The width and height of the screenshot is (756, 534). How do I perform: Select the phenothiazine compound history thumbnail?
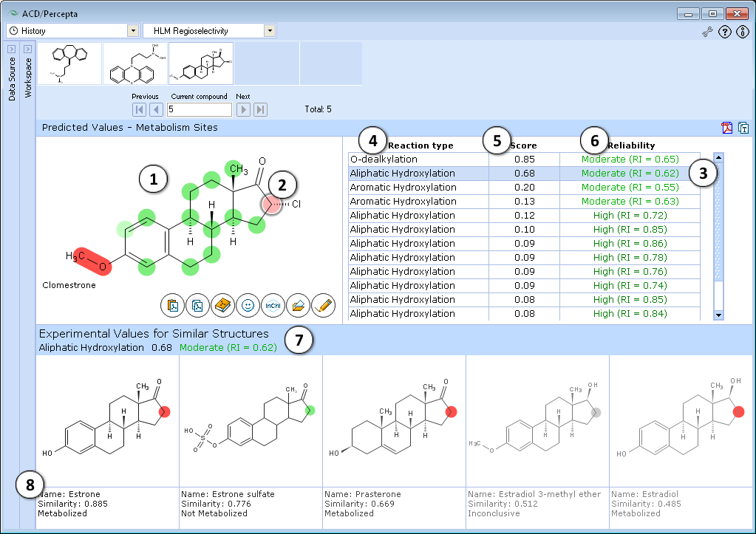point(135,64)
